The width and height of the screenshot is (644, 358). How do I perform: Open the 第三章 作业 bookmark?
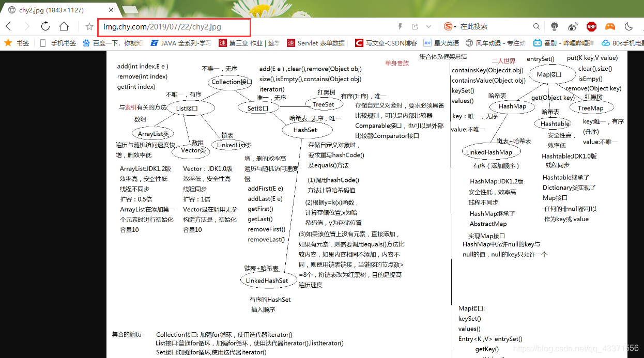[249, 43]
